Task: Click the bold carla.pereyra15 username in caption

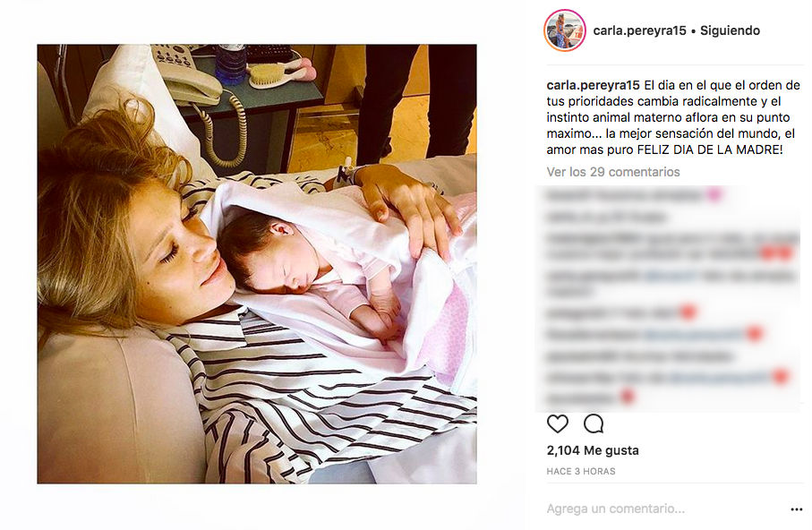Action: (593, 85)
